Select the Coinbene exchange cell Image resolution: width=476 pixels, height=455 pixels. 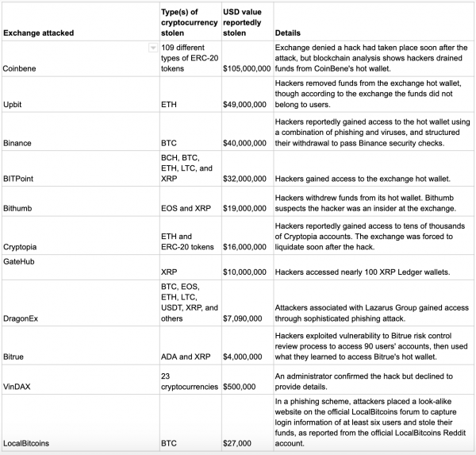click(81, 59)
